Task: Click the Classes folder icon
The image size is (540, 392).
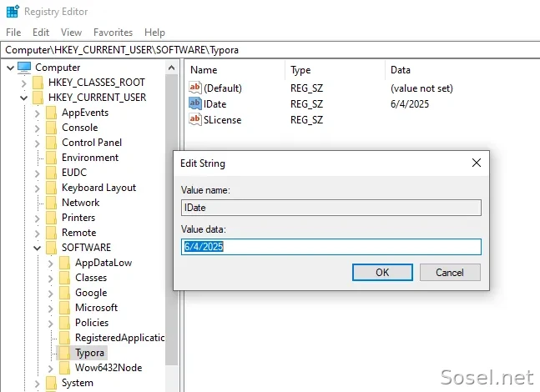Action: 65,278
